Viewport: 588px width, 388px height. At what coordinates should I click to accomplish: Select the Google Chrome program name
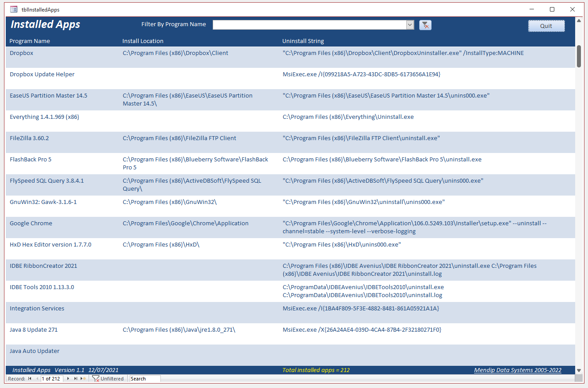pos(31,223)
